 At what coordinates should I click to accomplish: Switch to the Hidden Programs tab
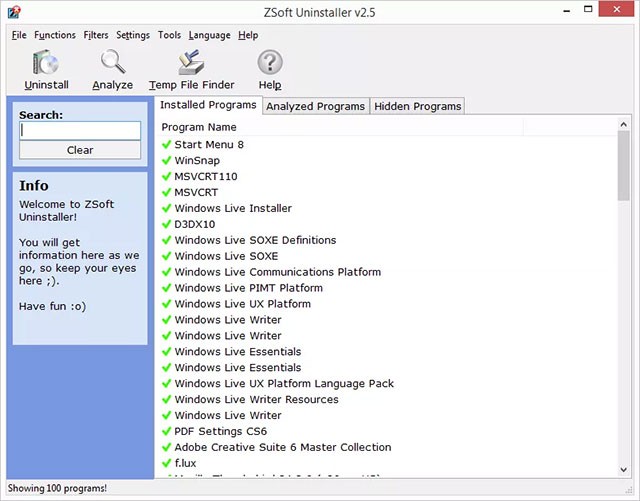417,106
